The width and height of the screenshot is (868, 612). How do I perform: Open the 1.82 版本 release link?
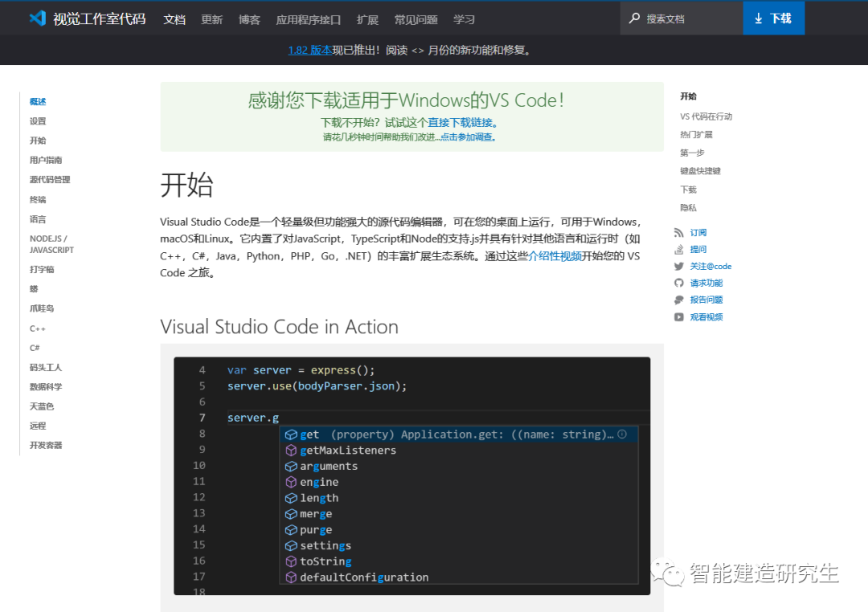[309, 50]
